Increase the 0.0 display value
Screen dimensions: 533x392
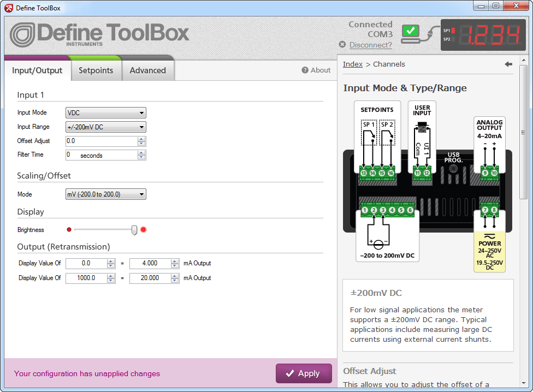(111, 261)
